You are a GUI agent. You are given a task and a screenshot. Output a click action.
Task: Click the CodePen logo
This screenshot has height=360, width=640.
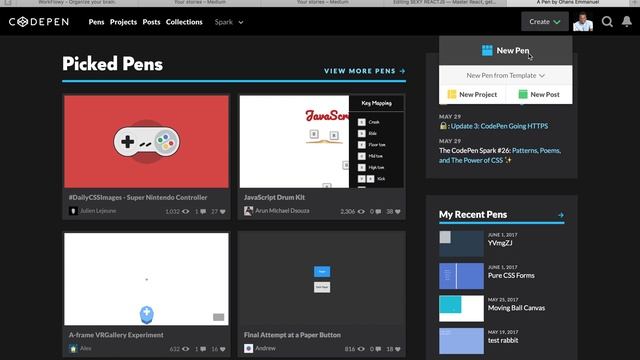[39, 22]
